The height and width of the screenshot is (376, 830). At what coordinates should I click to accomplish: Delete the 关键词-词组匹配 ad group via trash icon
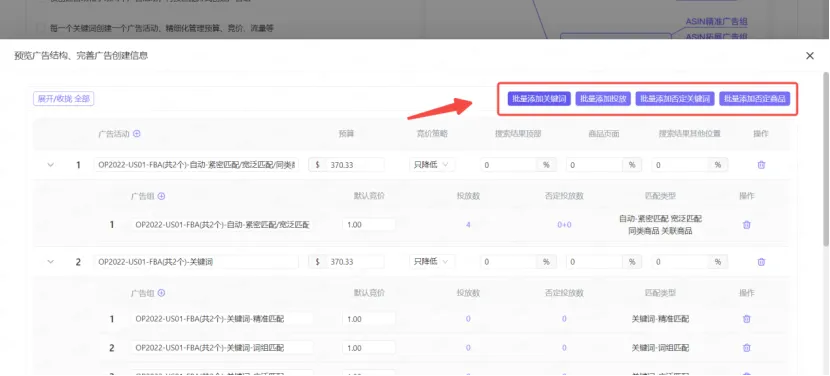[x=746, y=348]
